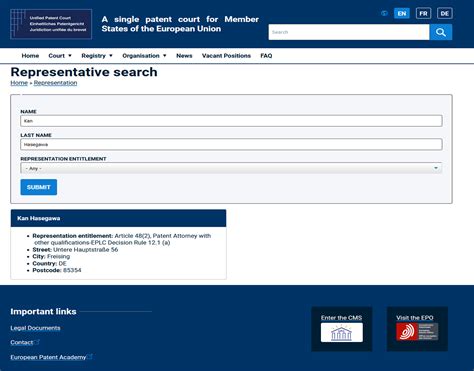Click the Kan Hasegawa result header
474x371 pixels.
tap(118, 218)
